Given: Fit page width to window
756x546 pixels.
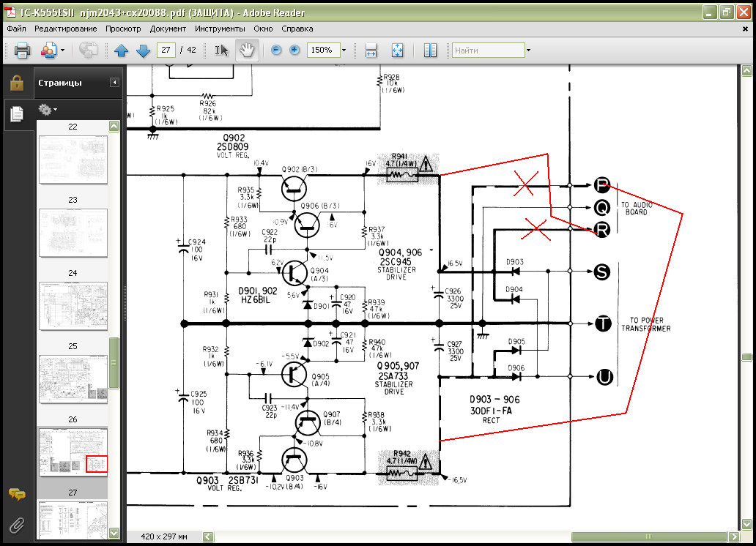Looking at the screenshot, I should click(371, 51).
